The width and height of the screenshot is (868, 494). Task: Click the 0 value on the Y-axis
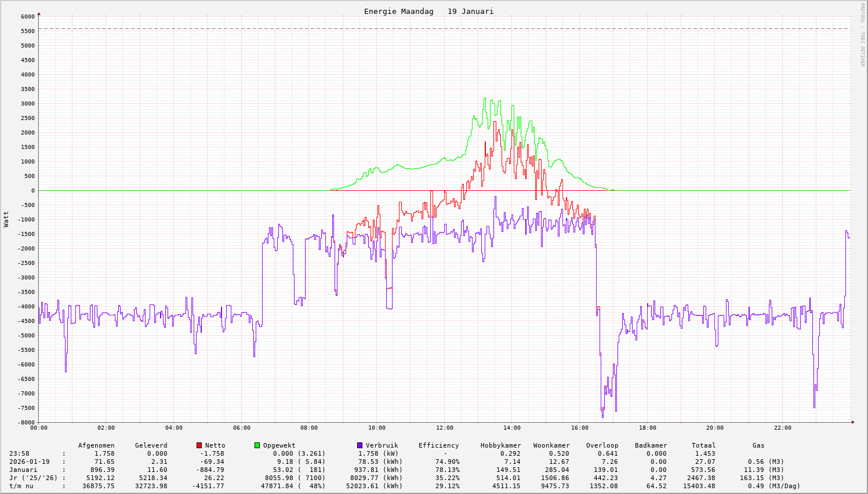pyautogui.click(x=32, y=191)
